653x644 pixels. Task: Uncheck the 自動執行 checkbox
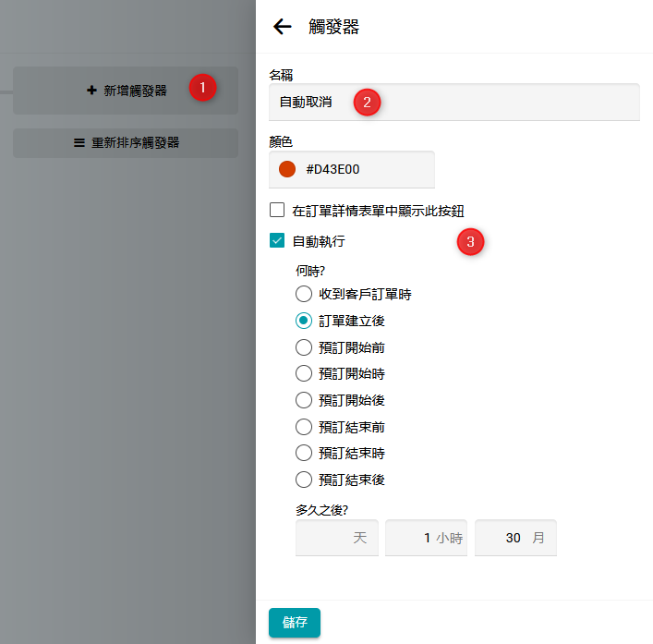pos(277,241)
